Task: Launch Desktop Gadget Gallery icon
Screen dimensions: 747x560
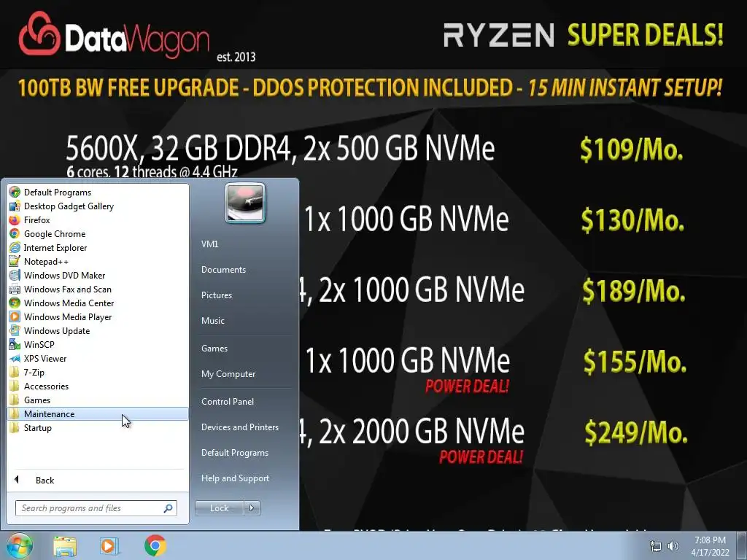Action: point(15,206)
